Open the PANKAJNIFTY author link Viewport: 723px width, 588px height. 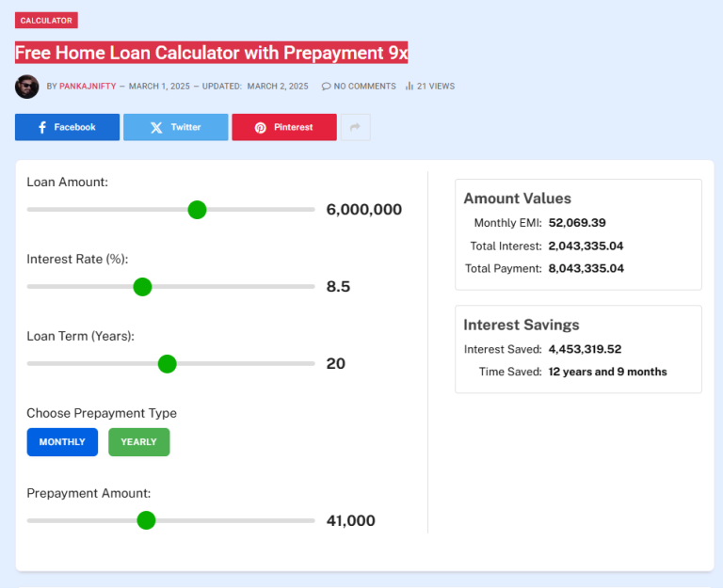88,87
